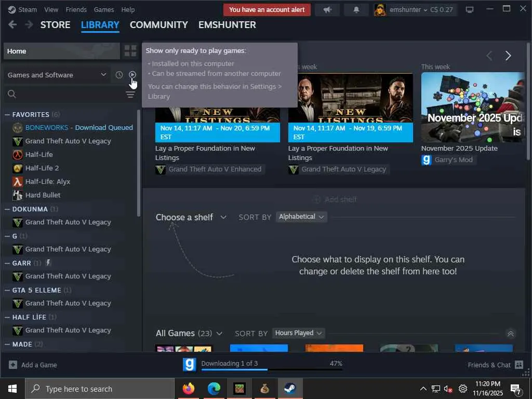The height and width of the screenshot is (399, 532).
Task: Open the Alphabetical sort dropdown
Action: (x=301, y=217)
